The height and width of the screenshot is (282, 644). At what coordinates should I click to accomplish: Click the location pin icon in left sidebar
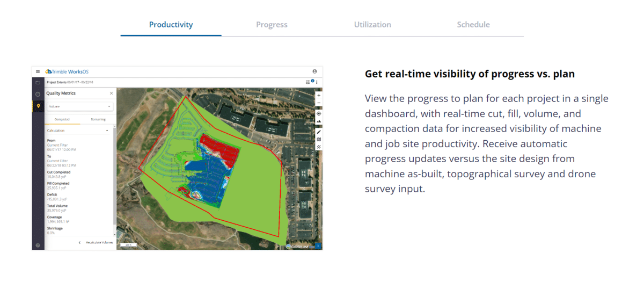click(38, 106)
